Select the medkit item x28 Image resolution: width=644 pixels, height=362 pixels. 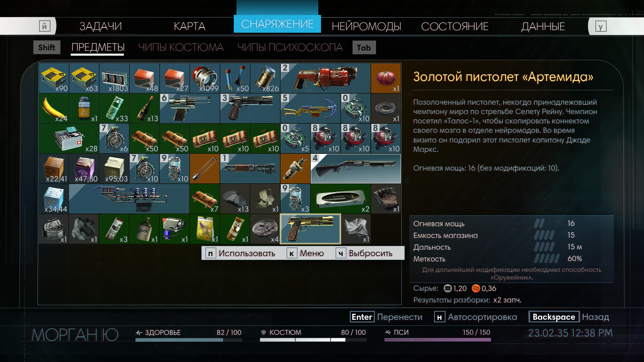(x=69, y=138)
